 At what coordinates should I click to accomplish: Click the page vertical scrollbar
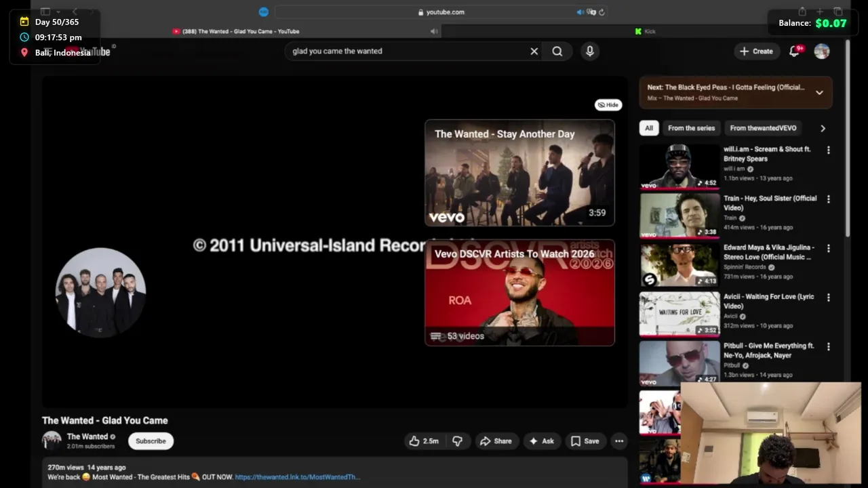click(847, 139)
